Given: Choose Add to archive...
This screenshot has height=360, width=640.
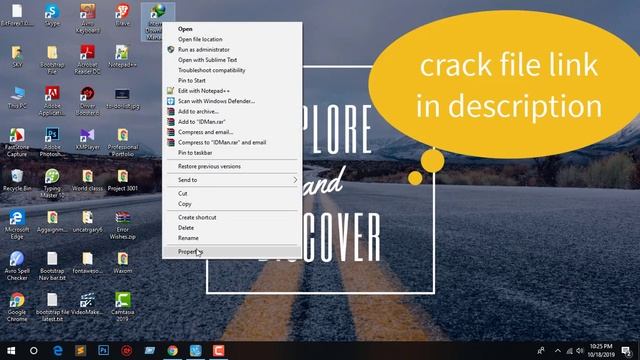Looking at the screenshot, I should 232,111.
